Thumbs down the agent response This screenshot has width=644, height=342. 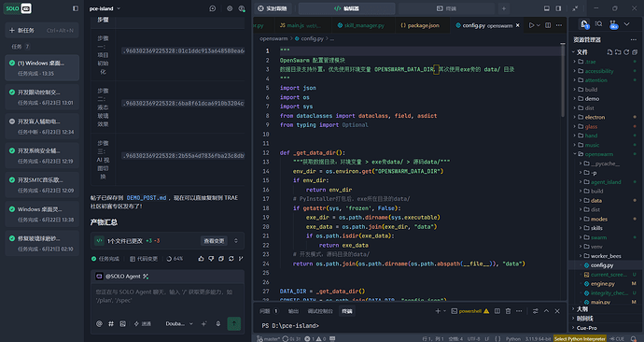211,259
